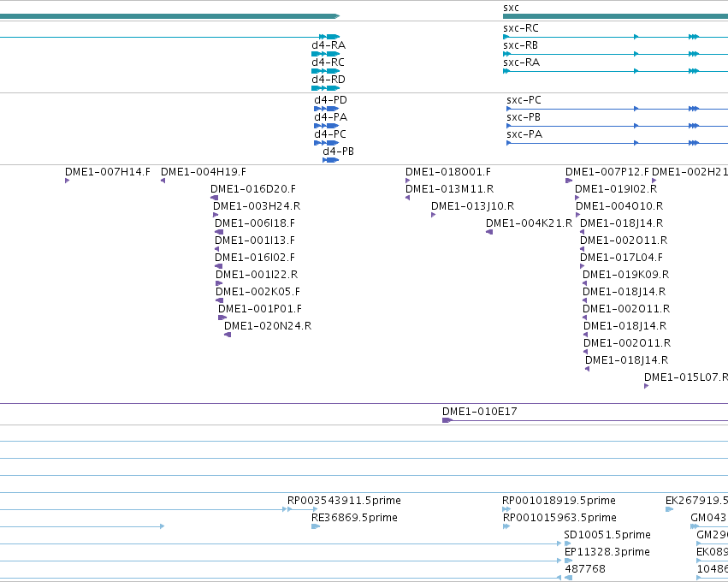The image size is (728, 582).
Task: Select the 487768 feature label
Action: point(585,569)
